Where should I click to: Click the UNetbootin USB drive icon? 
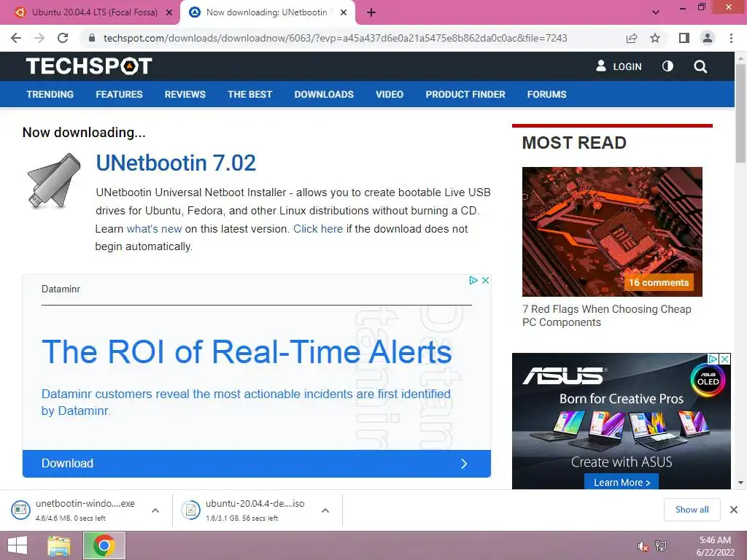click(54, 181)
